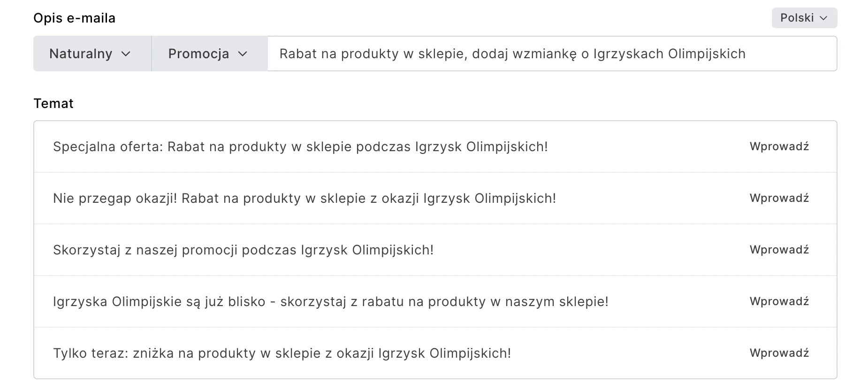
Task: Click the chevron icon next to Polski
Action: coord(823,18)
